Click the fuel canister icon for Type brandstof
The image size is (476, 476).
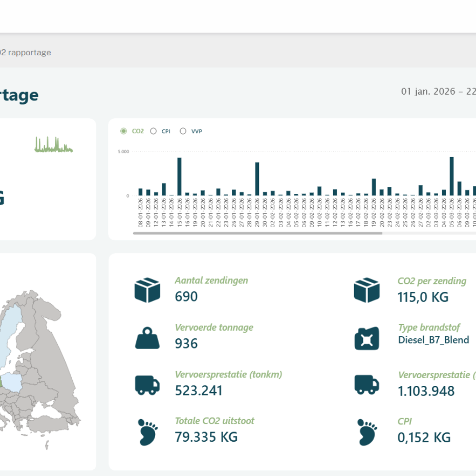point(366,338)
